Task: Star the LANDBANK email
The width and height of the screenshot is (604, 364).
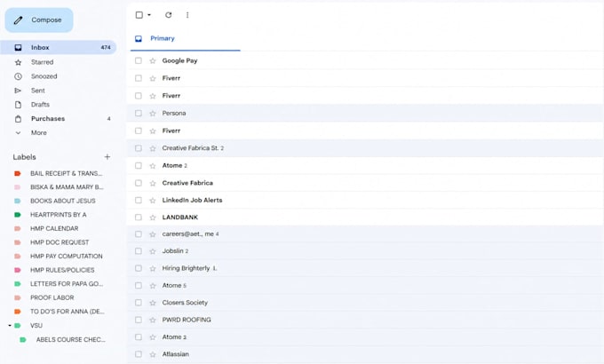Action: (x=153, y=218)
